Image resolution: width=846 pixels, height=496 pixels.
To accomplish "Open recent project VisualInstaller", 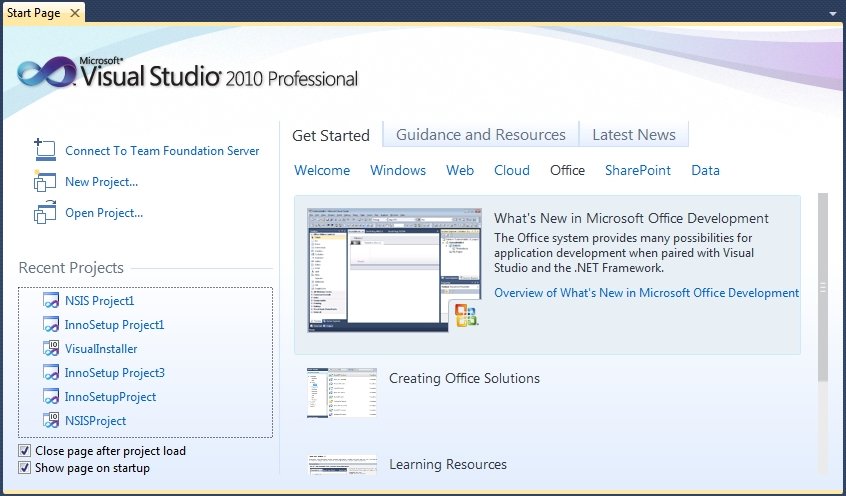I will 101,349.
